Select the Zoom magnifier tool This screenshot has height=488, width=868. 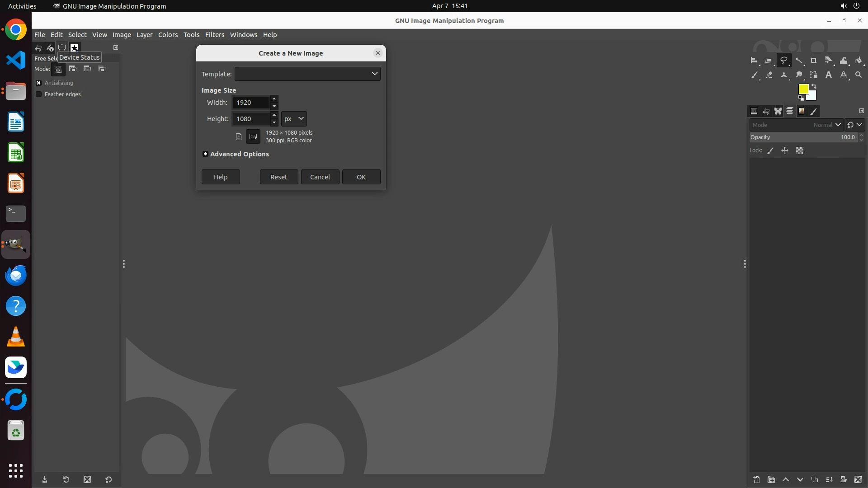[859, 75]
